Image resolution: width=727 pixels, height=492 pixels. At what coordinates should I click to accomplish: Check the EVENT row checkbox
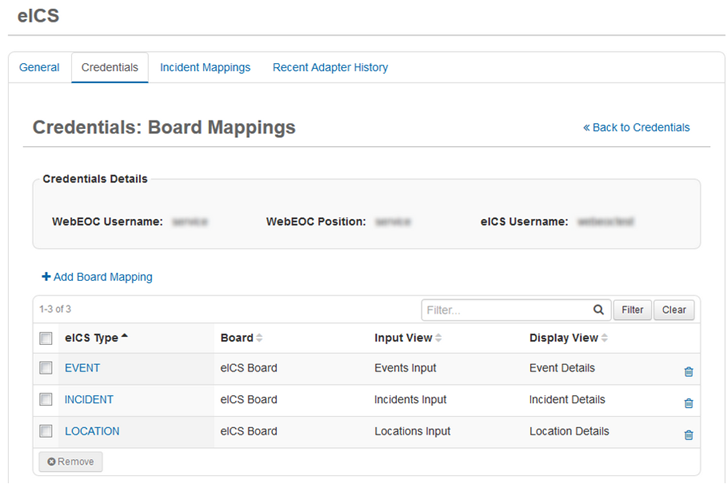(46, 368)
